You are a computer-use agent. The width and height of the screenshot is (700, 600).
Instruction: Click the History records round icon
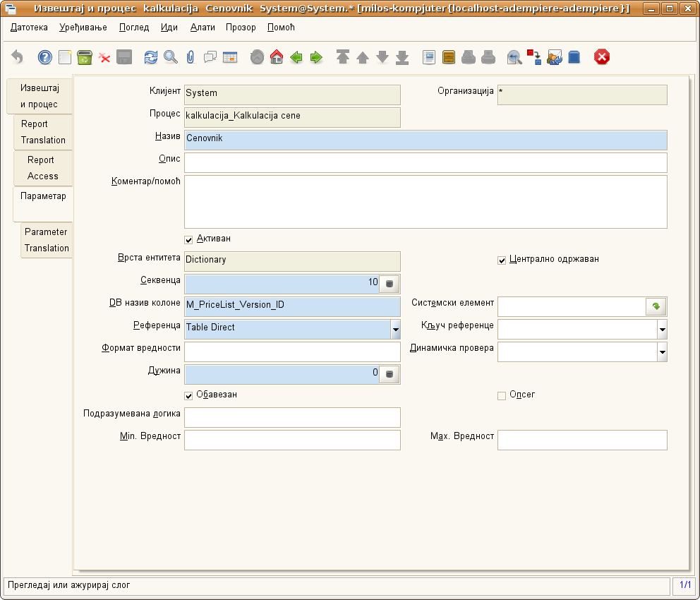tap(257, 57)
